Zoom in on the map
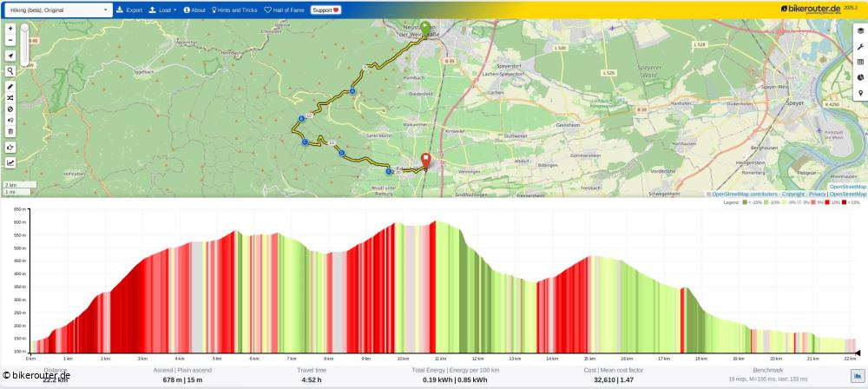Viewport: 868px width, 389px height. (10, 29)
